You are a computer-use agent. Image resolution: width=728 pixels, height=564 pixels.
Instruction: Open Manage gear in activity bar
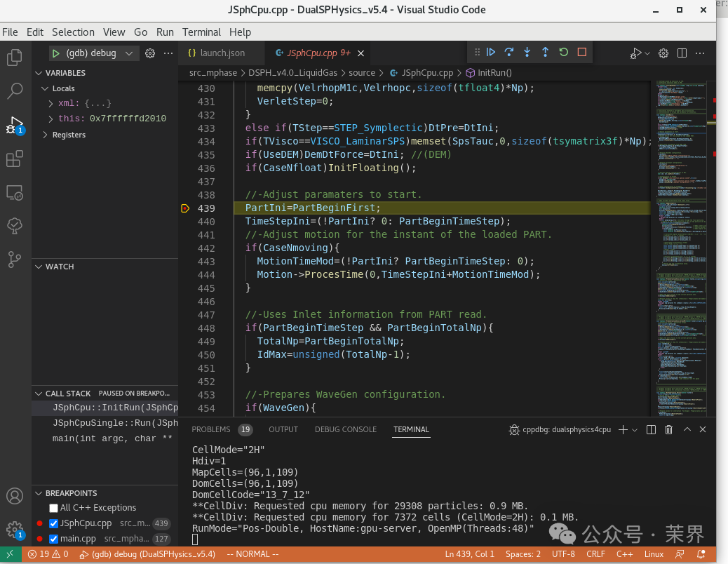[15, 530]
